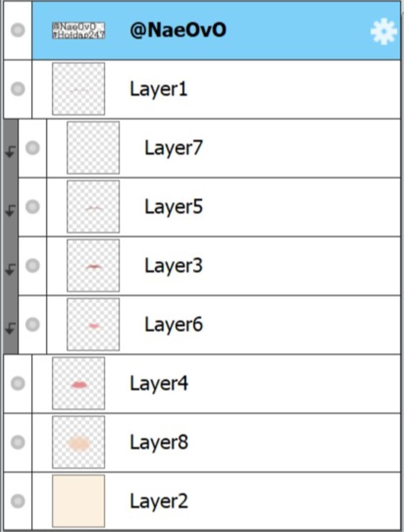Click the clipping arrow icon beside Layer3

pos(11,269)
